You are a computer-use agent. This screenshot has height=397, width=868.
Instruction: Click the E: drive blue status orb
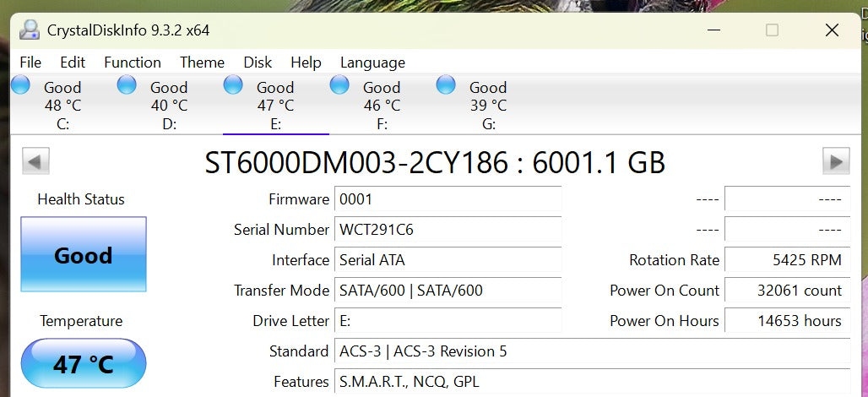(x=233, y=84)
